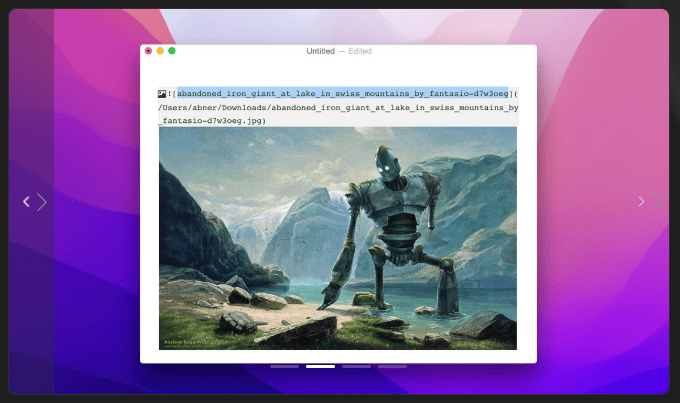Zoom the Untitled window with green button
The image size is (680, 403).
172,51
